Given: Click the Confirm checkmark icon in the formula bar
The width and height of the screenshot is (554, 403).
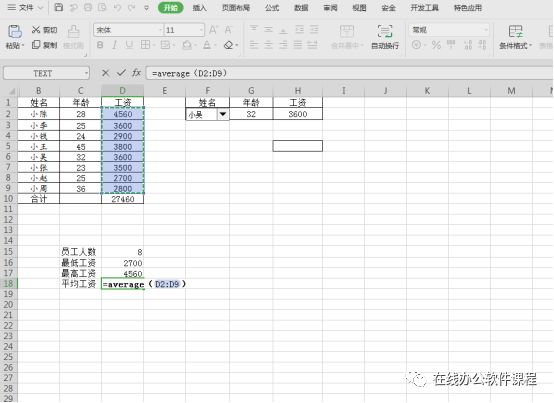Looking at the screenshot, I should pyautogui.click(x=121, y=73).
